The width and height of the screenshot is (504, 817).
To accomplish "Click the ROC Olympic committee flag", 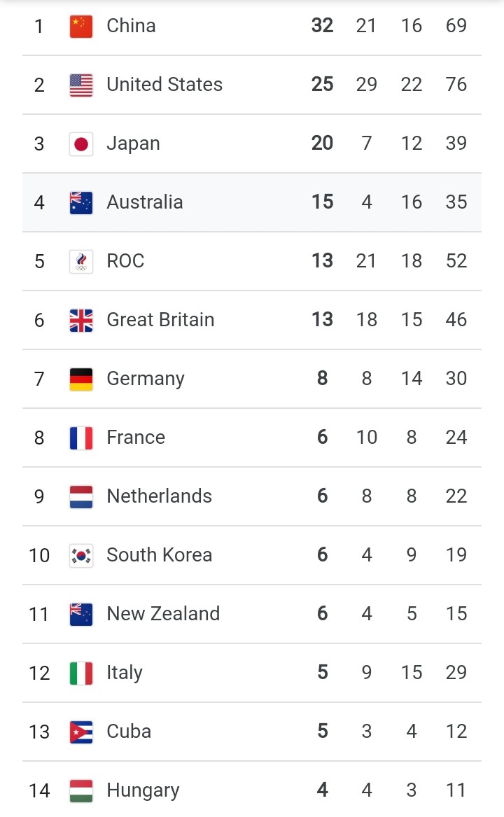I will (x=80, y=262).
